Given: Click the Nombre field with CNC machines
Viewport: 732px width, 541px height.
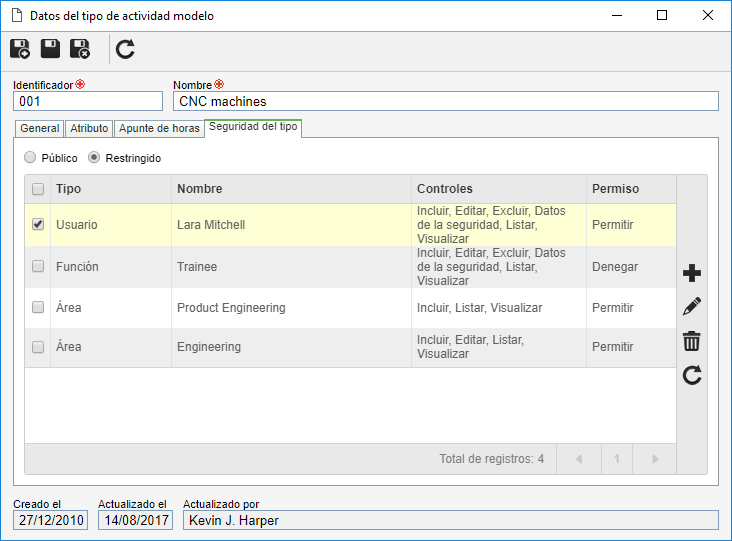Looking at the screenshot, I should pos(445,101).
